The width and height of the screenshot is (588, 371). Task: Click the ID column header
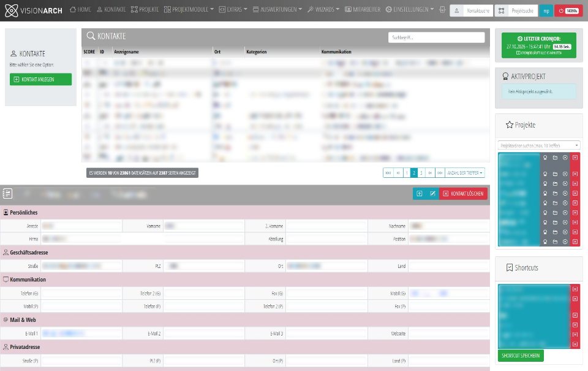102,52
